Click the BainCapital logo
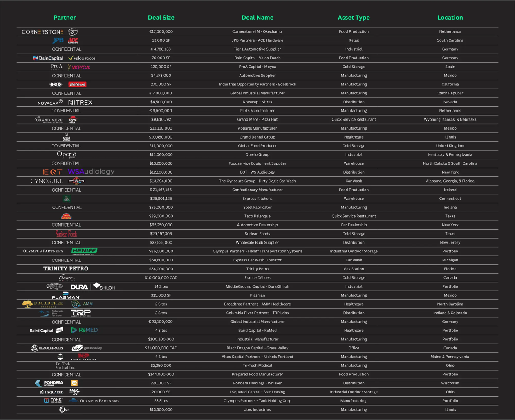Screen dimensions: 515x420 tap(48, 58)
